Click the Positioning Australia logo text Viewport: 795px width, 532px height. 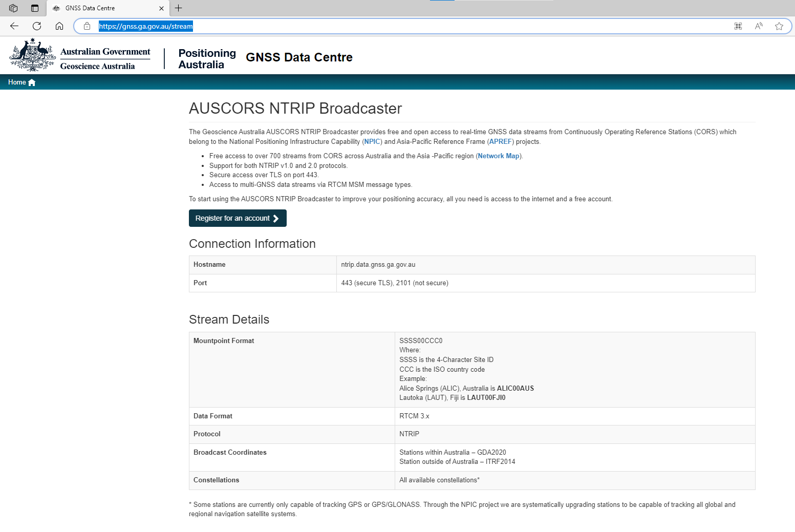(207, 59)
